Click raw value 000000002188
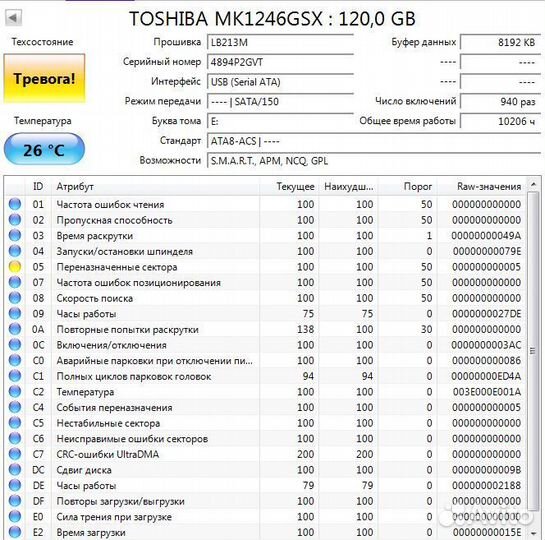This screenshot has height=540, width=545. (486, 486)
